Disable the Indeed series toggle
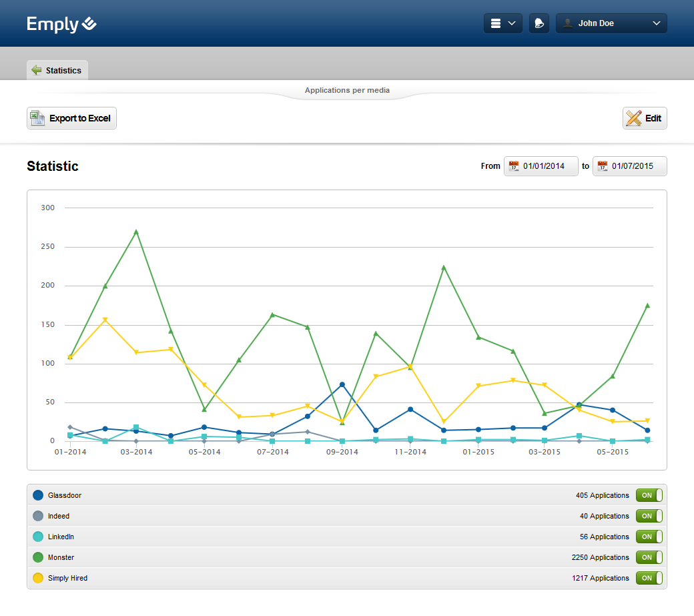 (649, 516)
